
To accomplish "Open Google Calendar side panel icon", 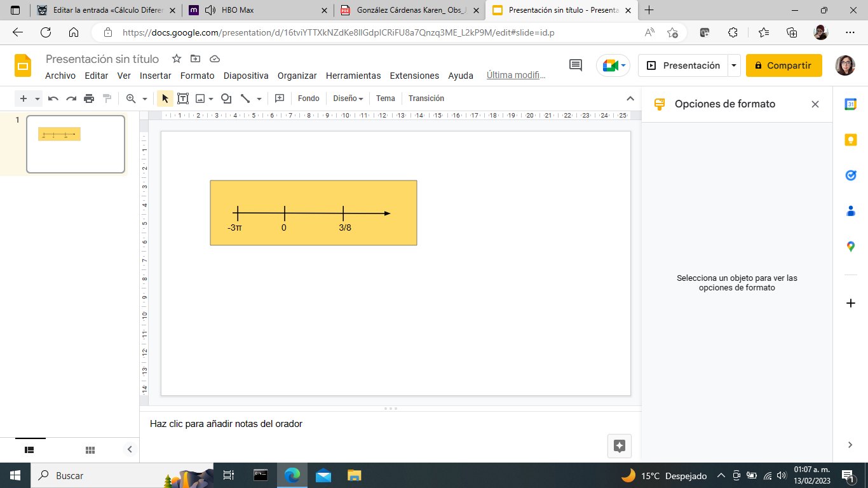I will [x=851, y=104].
